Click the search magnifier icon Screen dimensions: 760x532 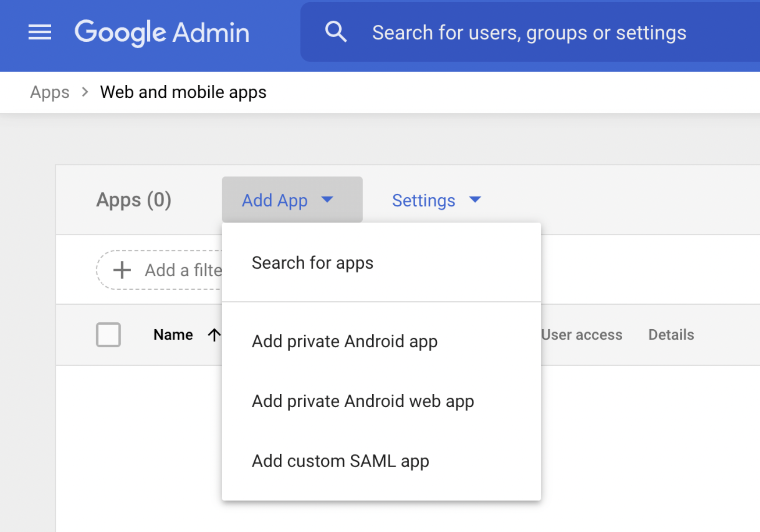tap(336, 32)
